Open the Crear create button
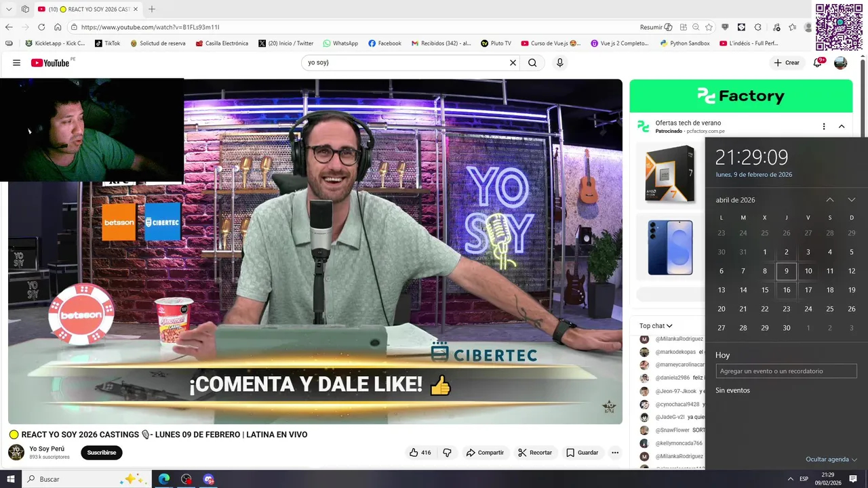 pos(787,62)
